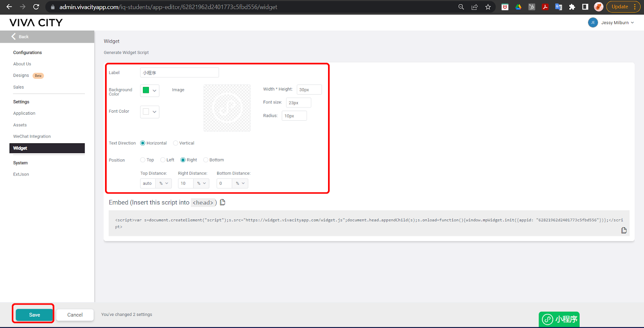Click the Font size input field
Viewport: 644px width, 328px height.
tap(299, 103)
